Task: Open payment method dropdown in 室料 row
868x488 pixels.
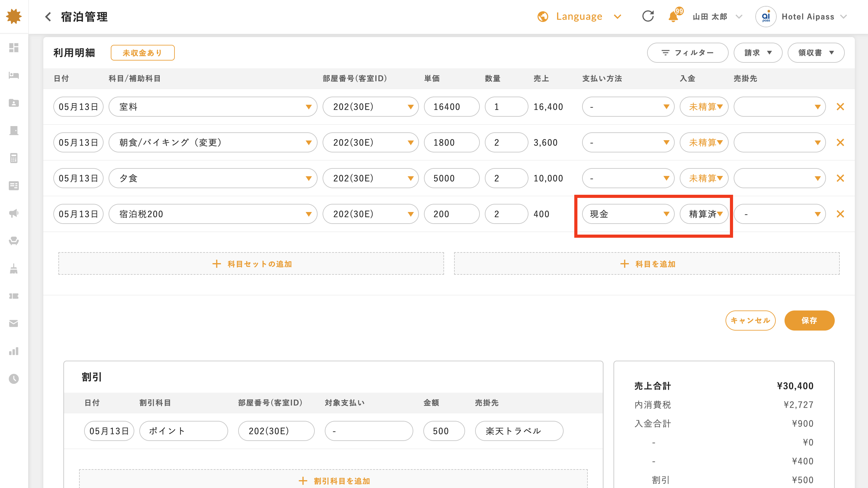Action: click(628, 107)
